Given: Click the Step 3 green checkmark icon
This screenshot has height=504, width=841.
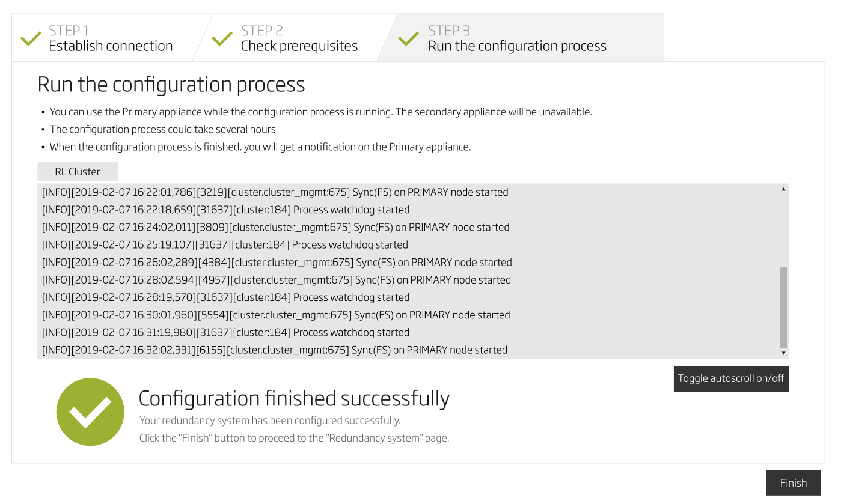Looking at the screenshot, I should [x=409, y=40].
